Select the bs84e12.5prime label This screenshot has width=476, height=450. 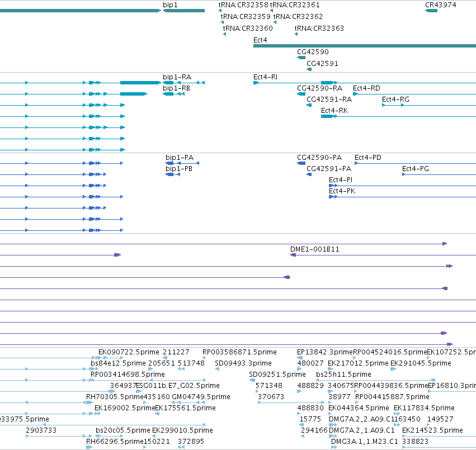click(x=118, y=363)
